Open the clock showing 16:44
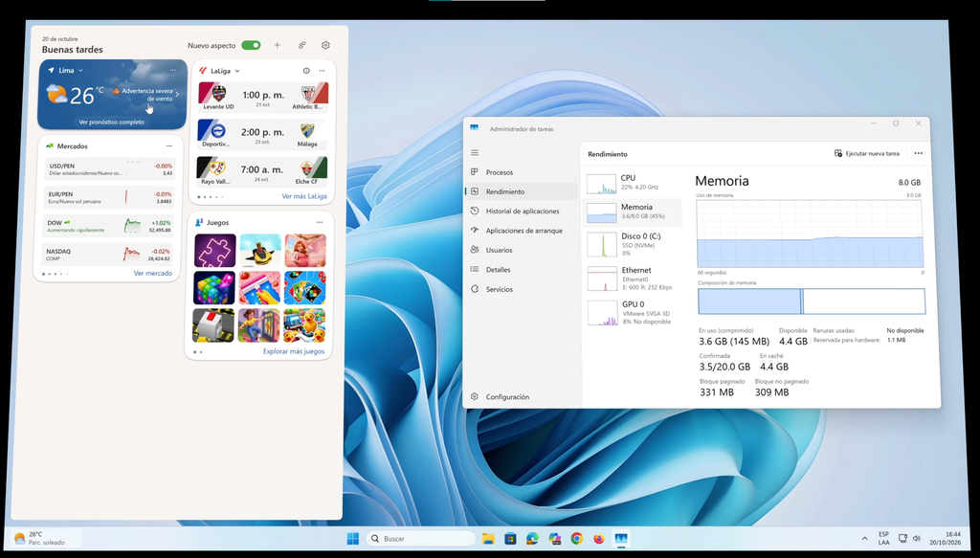Image resolution: width=980 pixels, height=558 pixels. click(x=945, y=538)
